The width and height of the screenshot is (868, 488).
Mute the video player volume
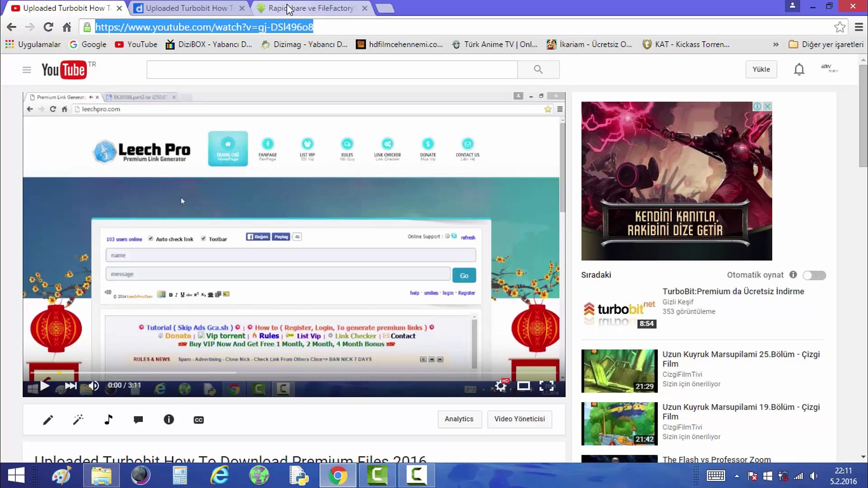(94, 386)
